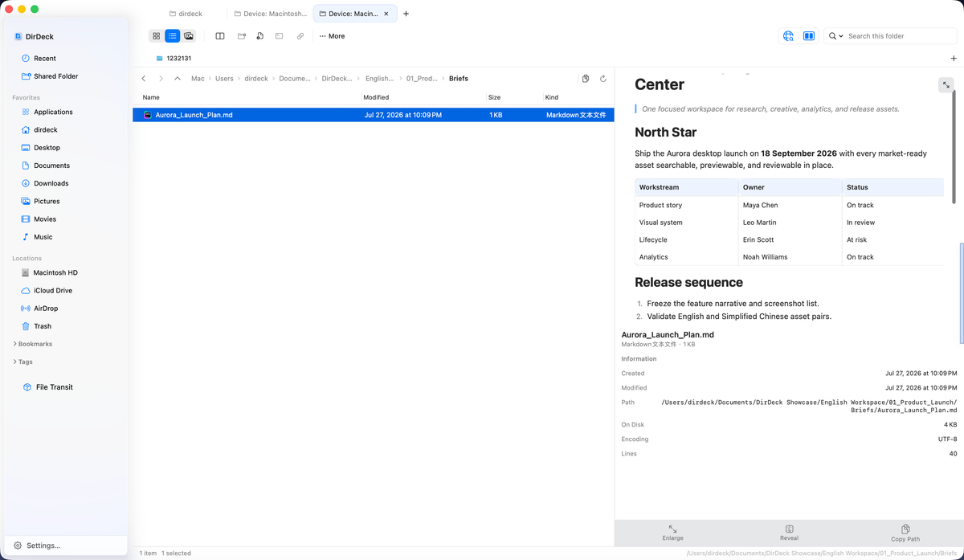Expand preview to full view icon
The width and height of the screenshot is (964, 560).
point(946,84)
